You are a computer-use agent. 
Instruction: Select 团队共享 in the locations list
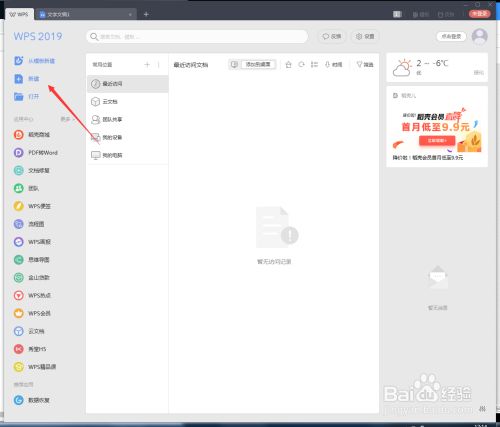[127, 119]
